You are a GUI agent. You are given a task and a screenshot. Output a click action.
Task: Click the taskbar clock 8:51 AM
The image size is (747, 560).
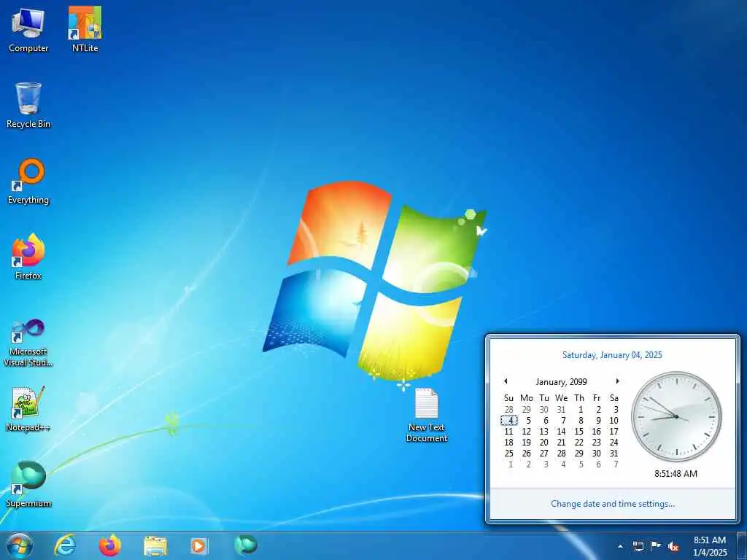click(x=710, y=546)
